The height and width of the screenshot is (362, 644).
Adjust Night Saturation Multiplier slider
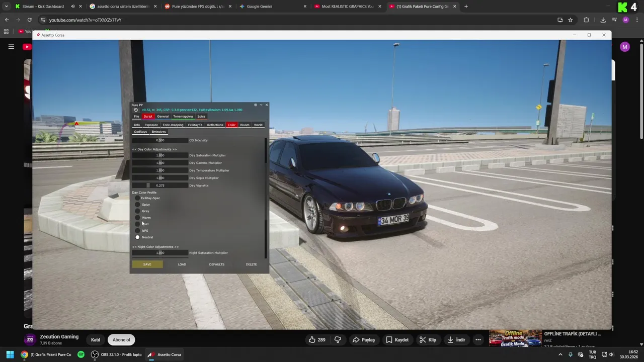click(160, 253)
